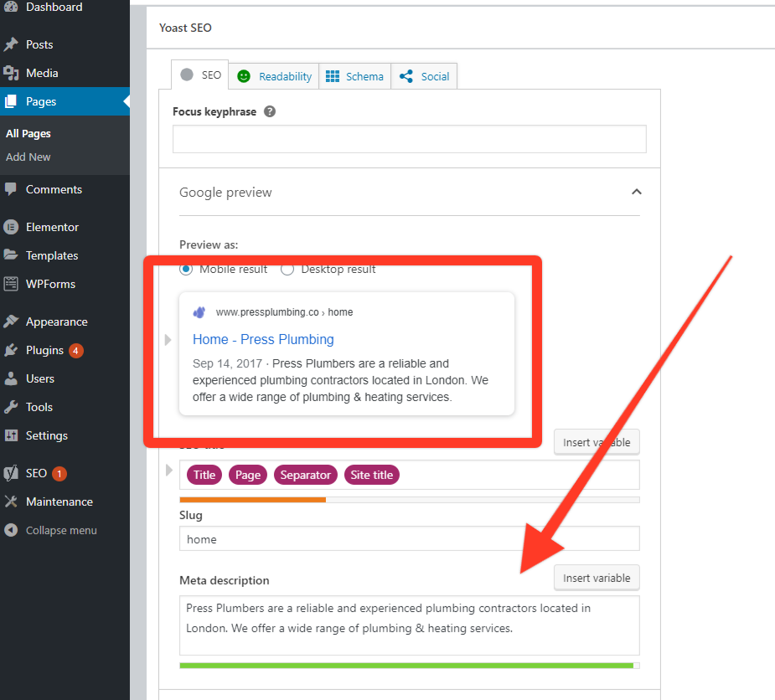Switch to the Schema tab

tap(355, 76)
